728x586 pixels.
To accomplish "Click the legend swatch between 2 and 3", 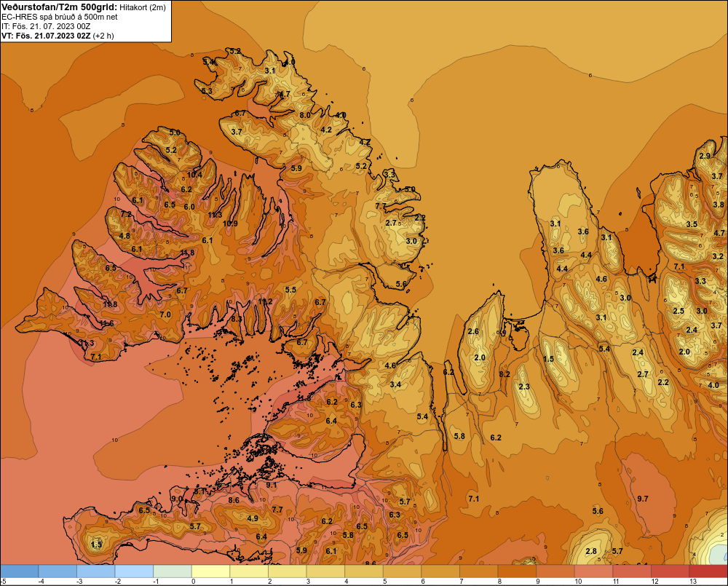I will pos(288,571).
